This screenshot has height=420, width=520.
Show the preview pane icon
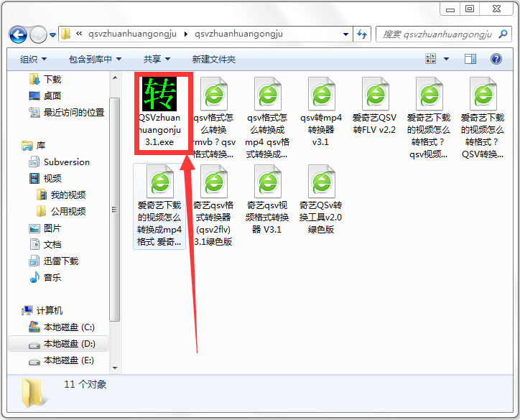point(470,59)
